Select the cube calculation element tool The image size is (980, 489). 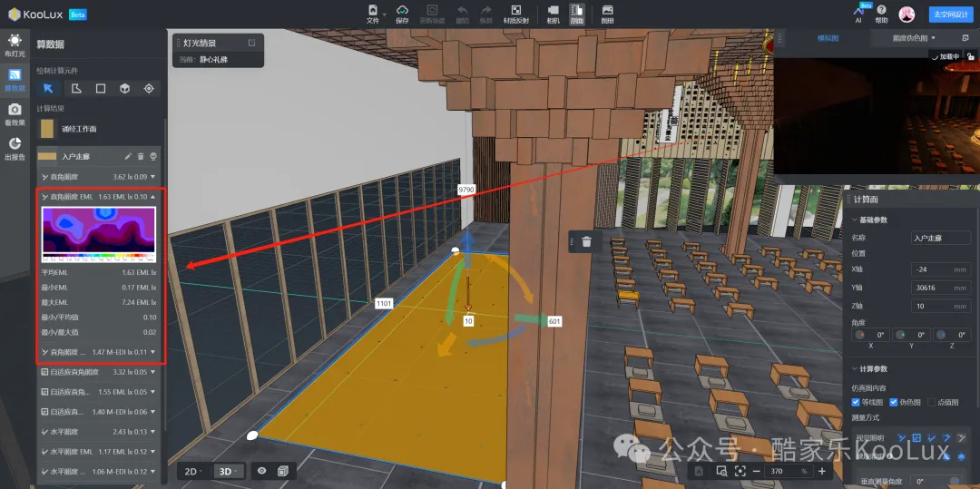tap(125, 88)
